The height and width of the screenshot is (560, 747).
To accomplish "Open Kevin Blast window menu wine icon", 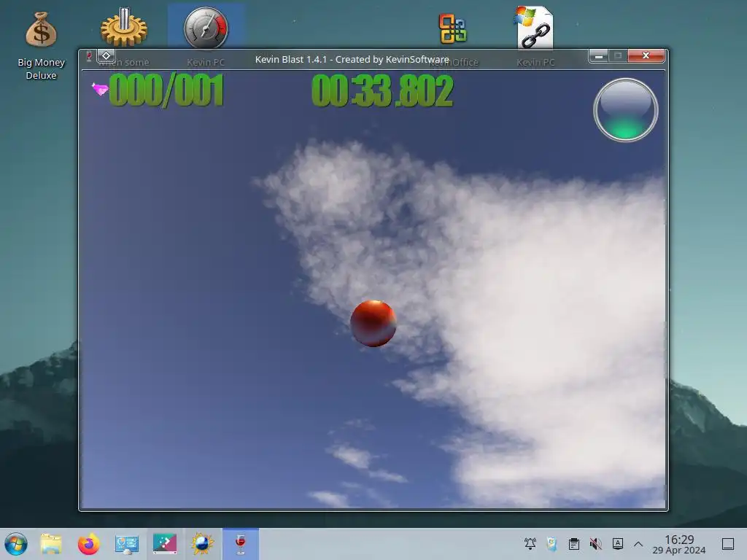I will point(88,56).
